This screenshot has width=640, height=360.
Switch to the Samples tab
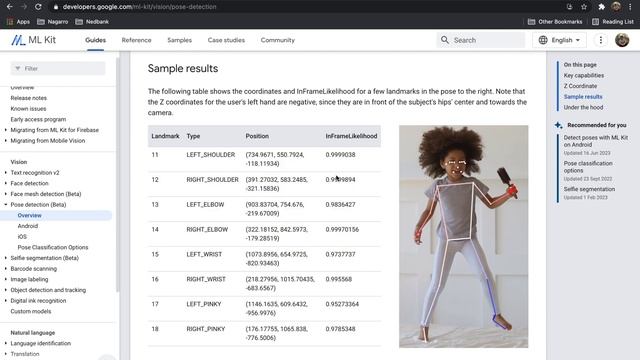point(180,40)
